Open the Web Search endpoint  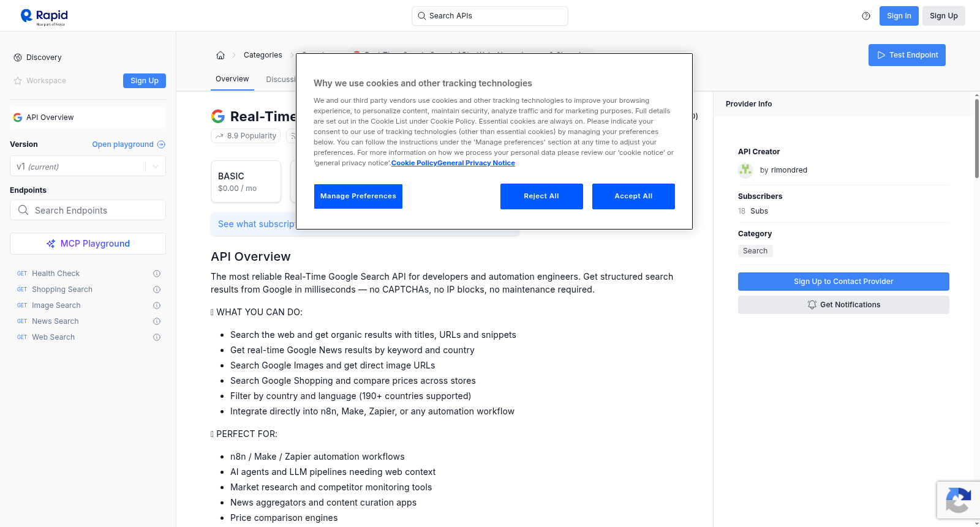click(53, 337)
